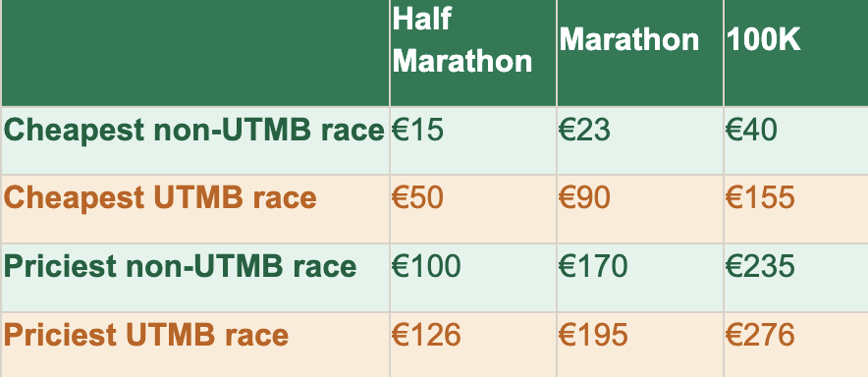Select the Marathon column header cell
Image resolution: width=868 pixels, height=377 pixels.
640,53
